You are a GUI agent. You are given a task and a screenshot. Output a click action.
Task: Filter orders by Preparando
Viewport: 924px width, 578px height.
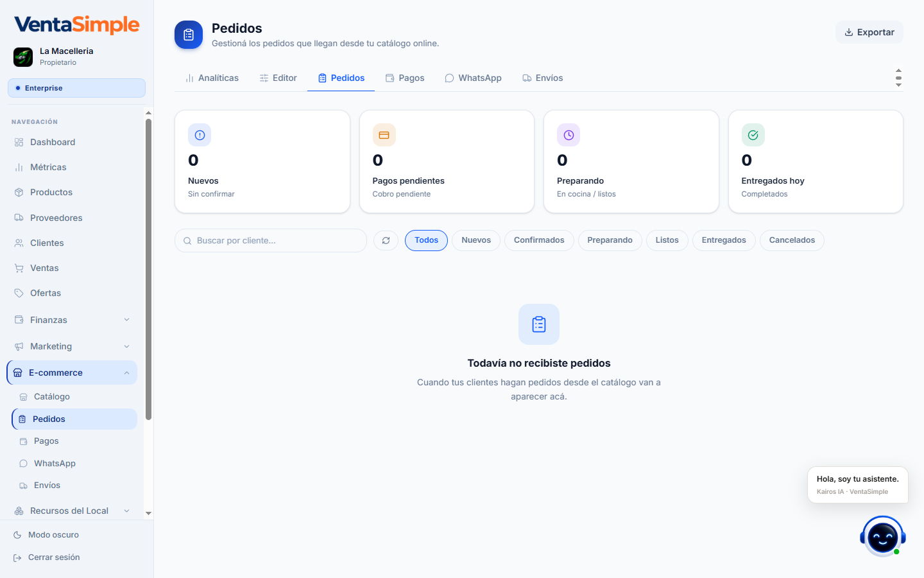point(610,240)
